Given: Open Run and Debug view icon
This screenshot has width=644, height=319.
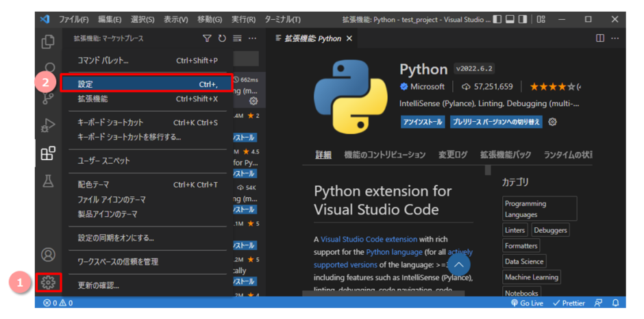Looking at the screenshot, I should pos(48,125).
